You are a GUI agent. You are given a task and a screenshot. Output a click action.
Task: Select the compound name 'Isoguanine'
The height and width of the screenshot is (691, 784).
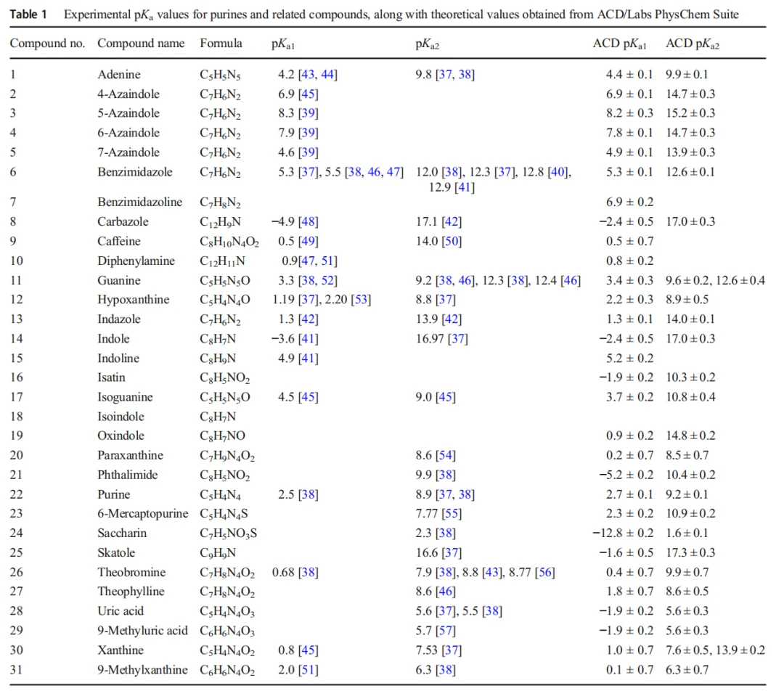pos(125,397)
